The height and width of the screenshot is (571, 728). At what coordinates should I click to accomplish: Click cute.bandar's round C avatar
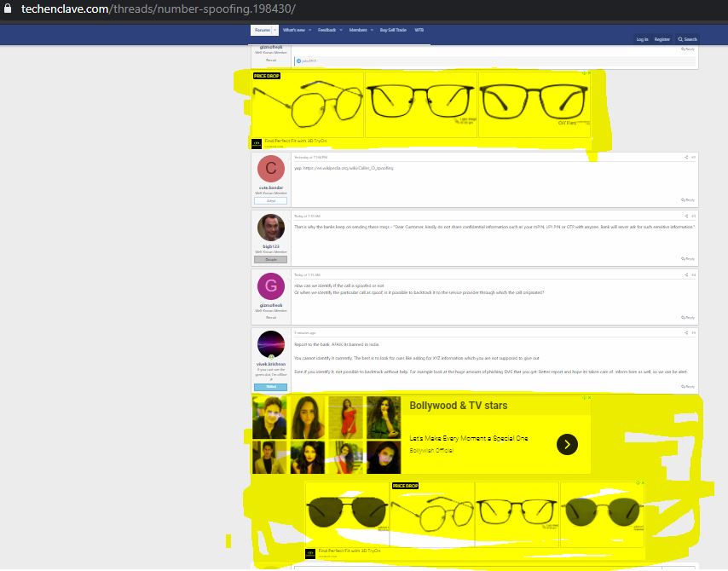271,169
